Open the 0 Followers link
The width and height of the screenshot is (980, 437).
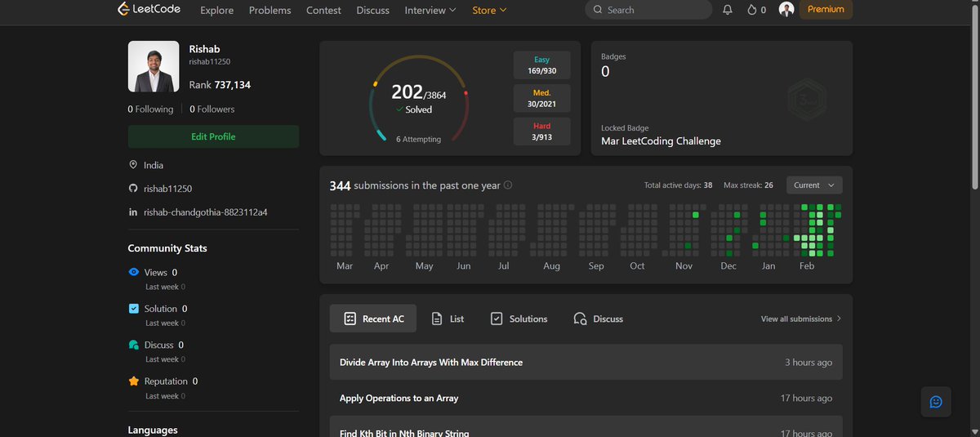212,109
